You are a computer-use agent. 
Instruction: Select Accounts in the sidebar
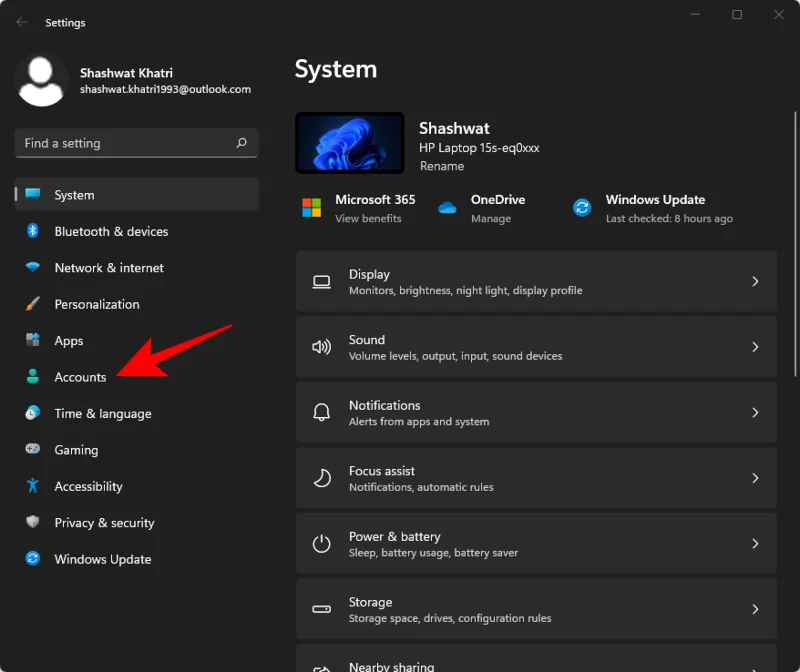point(80,377)
